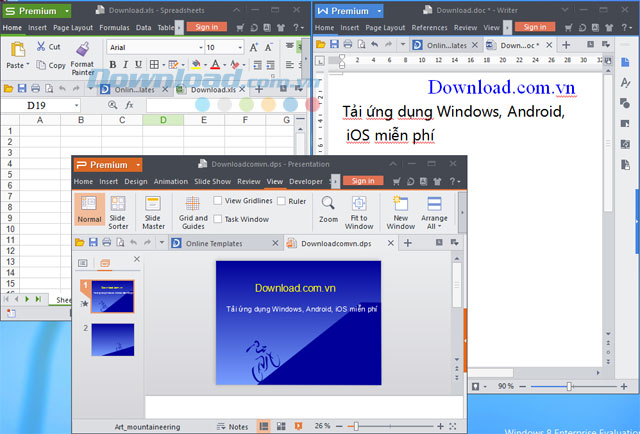640x434 pixels.
Task: Open quick access toolbar dropdown in Presentation
Action: (162, 243)
